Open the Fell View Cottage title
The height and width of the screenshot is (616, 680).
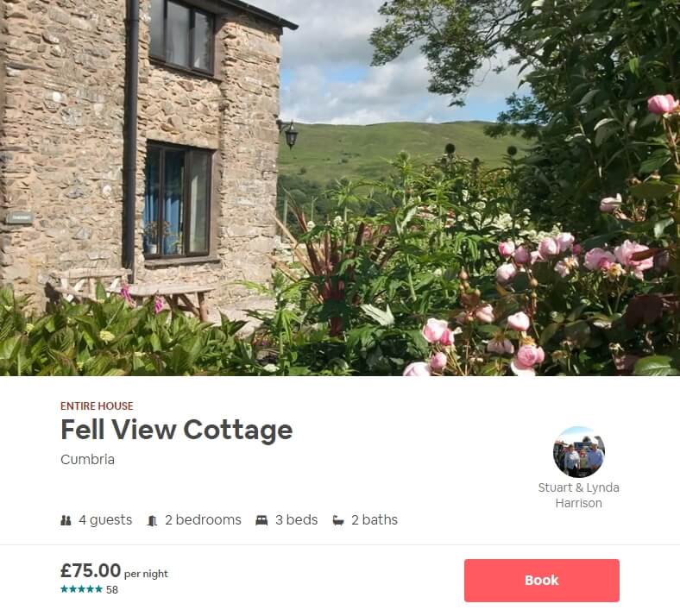point(177,430)
